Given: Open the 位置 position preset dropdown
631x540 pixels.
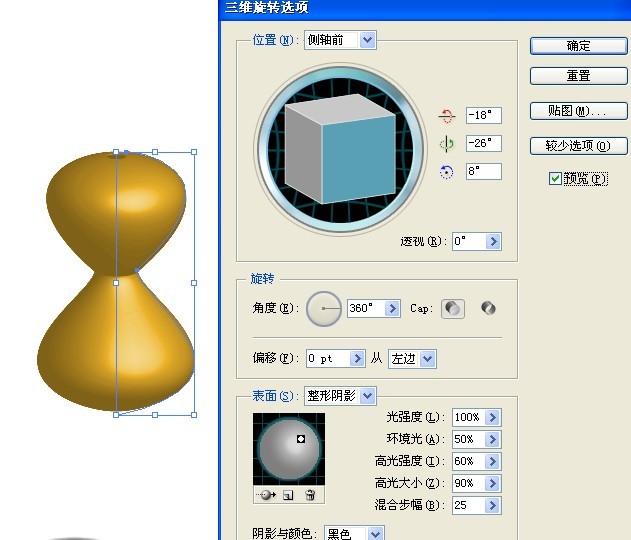Looking at the screenshot, I should click(367, 40).
